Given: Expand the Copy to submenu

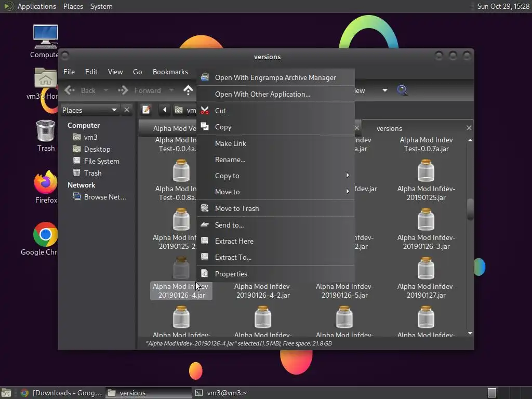Looking at the screenshot, I should point(275,176).
